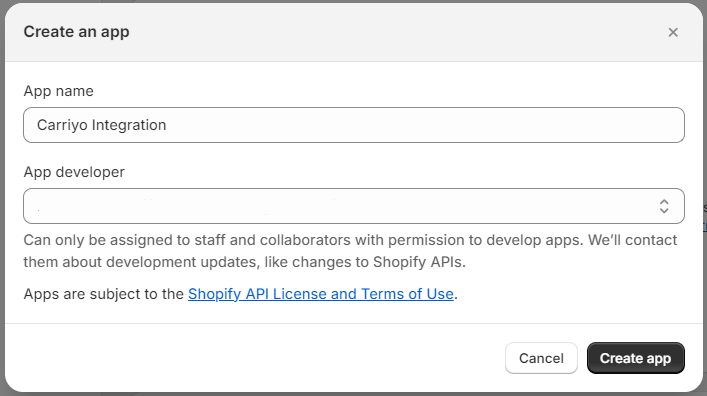Click the App name label

pyautogui.click(x=59, y=91)
